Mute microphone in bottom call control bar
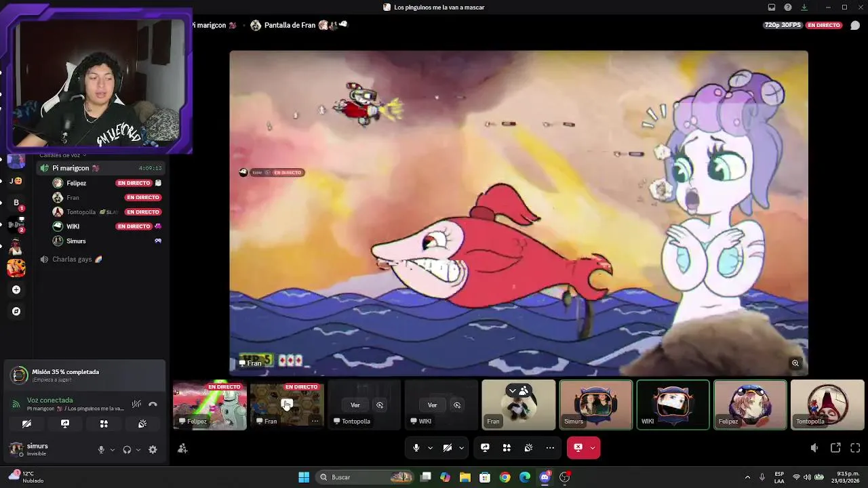This screenshot has width=868, height=488. tap(416, 448)
